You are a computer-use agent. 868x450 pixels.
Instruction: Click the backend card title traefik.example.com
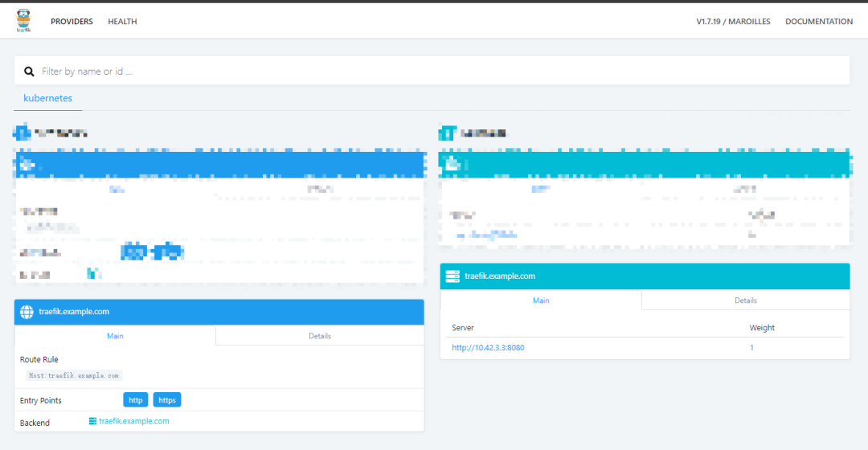pyautogui.click(x=500, y=276)
